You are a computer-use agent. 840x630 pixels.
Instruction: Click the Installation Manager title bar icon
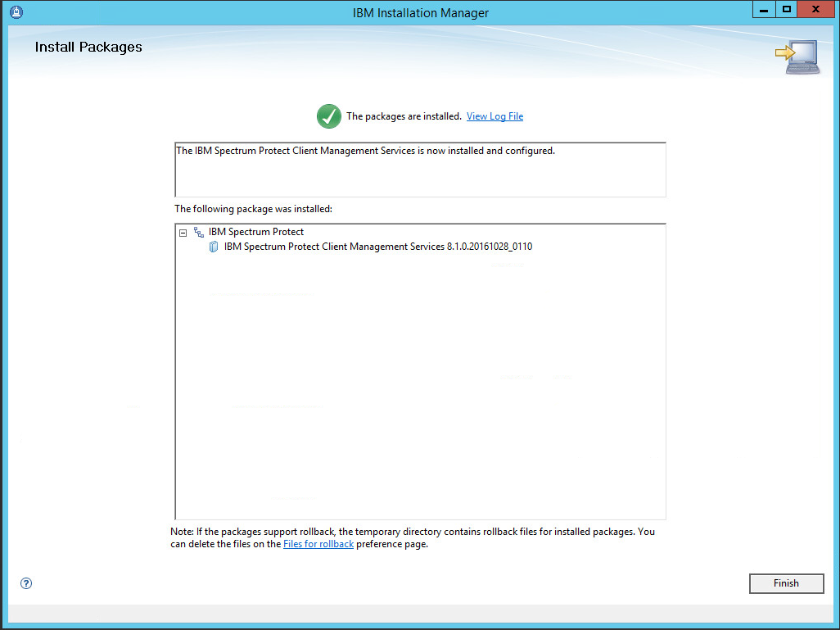16,12
